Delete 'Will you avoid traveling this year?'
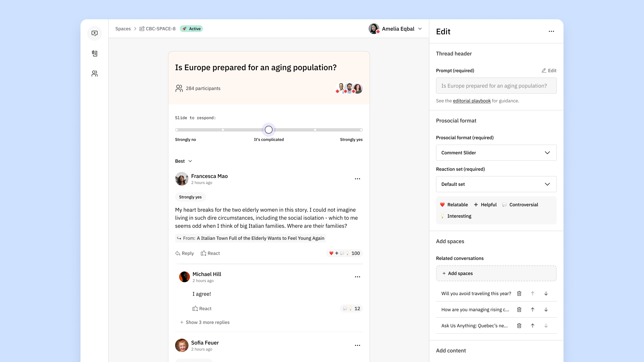Viewport: 644px width, 362px height. coord(519,294)
